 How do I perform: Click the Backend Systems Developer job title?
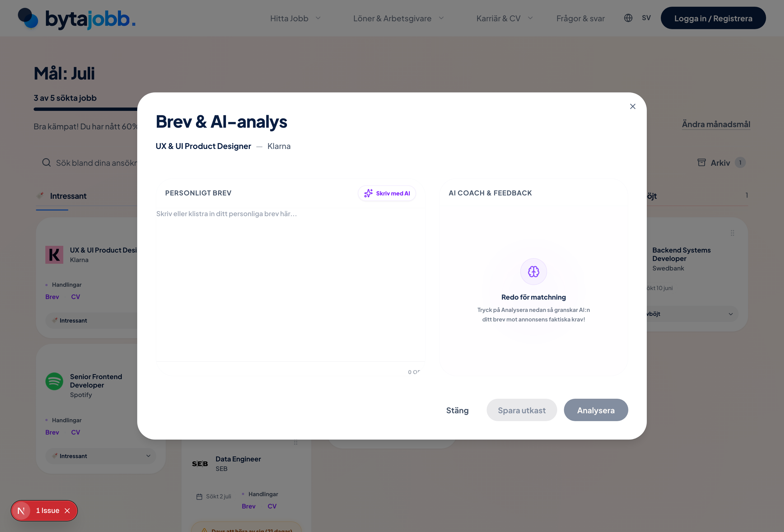pos(682,254)
